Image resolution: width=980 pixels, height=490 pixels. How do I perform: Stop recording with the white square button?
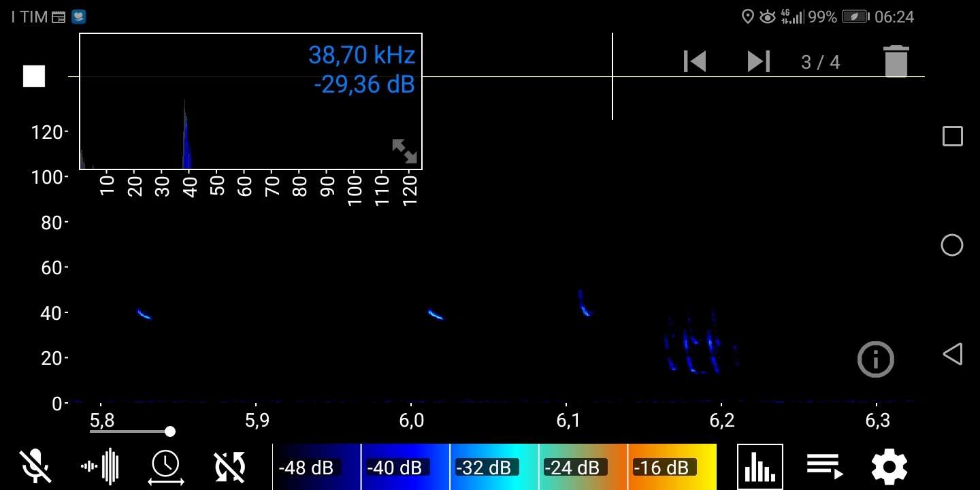(x=34, y=76)
